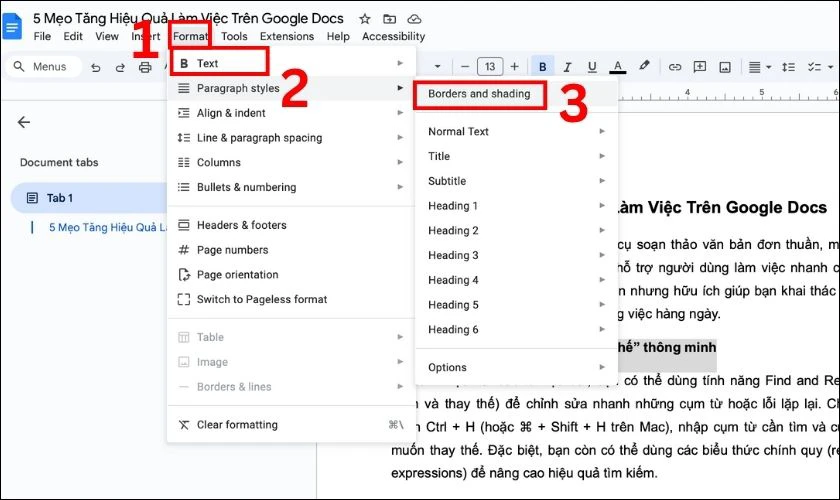Screen dimensions: 840x500
Task: Choose Borders and shading
Action: (516, 94)
